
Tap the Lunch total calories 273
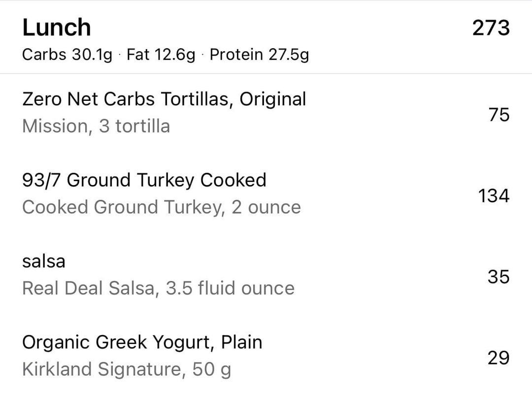click(x=491, y=28)
